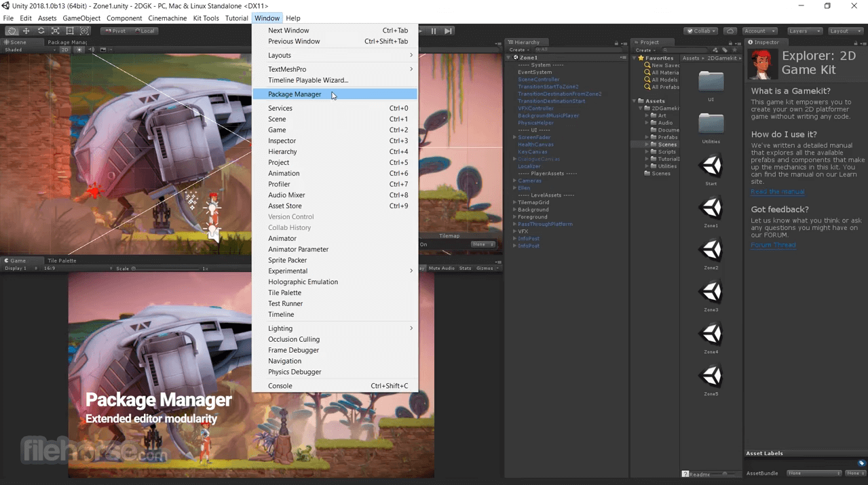The width and height of the screenshot is (868, 485).
Task: Open the AssetBundle None dropdown
Action: 814,473
